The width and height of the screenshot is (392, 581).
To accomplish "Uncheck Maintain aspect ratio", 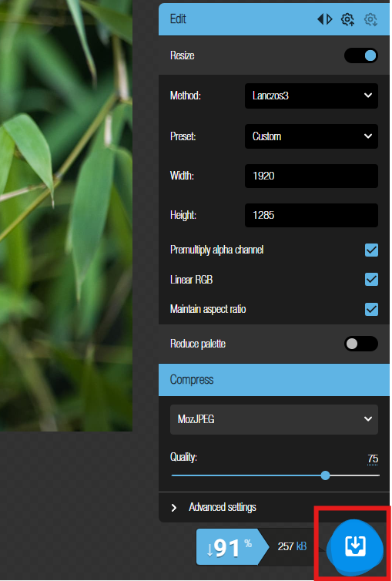I will point(371,309).
